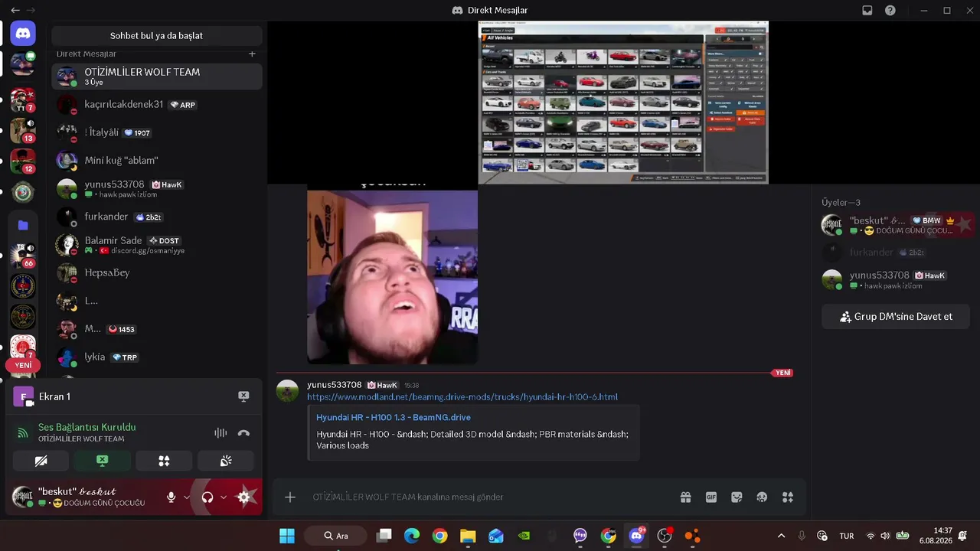The height and width of the screenshot is (551, 980).
Task: Open the inbox icon in title bar
Action: [x=867, y=11]
